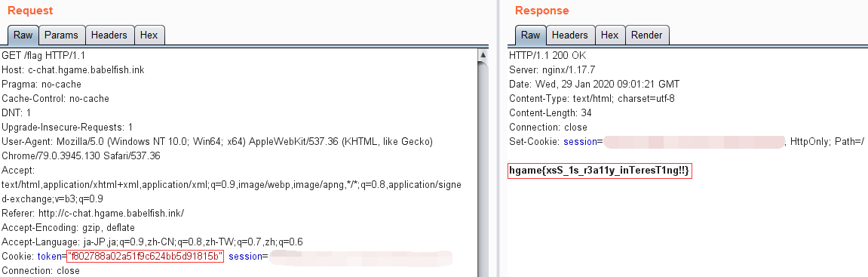Viewport: 868px width, 277px height.
Task: Click the 'Response' panel heading
Action: tap(542, 11)
